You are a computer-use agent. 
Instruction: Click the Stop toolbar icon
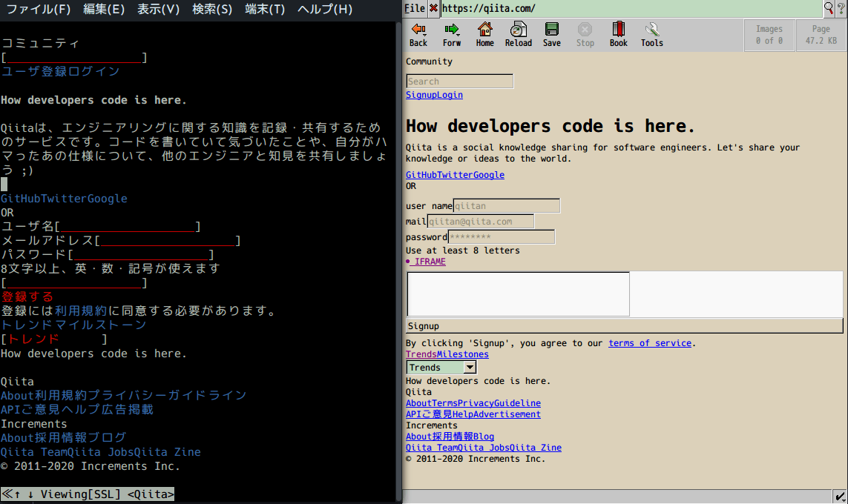point(585,29)
